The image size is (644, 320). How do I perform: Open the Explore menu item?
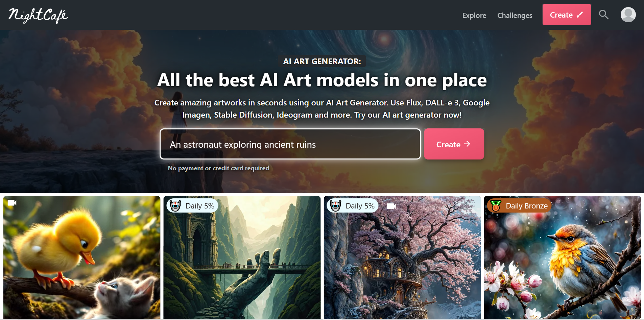pos(474,15)
